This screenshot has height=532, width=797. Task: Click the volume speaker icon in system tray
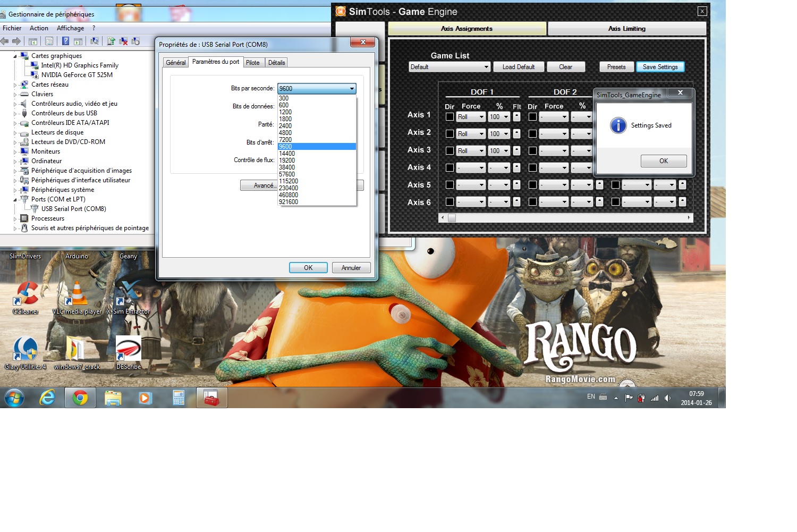point(667,398)
